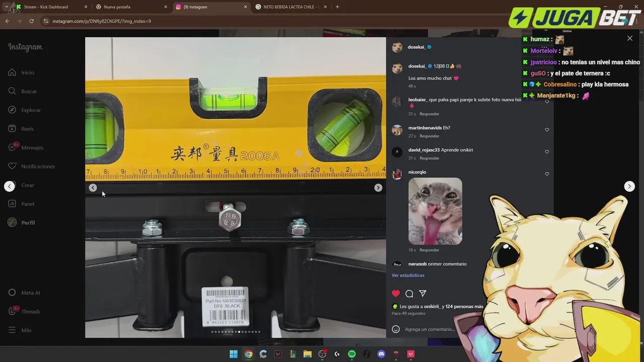Image resolution: width=644 pixels, height=362 pixels.
Task: Open Ver estadísticas link
Action: coord(408,275)
